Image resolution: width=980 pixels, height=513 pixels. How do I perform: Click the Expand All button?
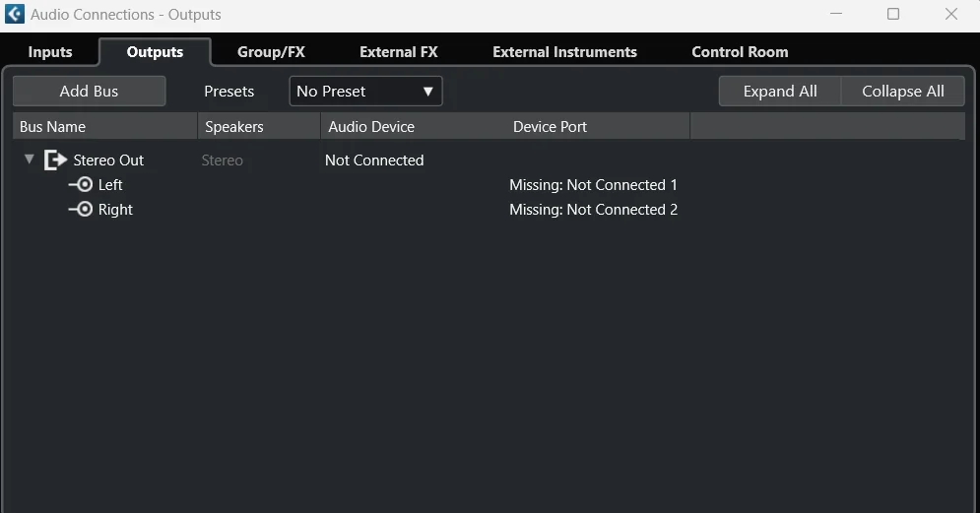tap(780, 92)
